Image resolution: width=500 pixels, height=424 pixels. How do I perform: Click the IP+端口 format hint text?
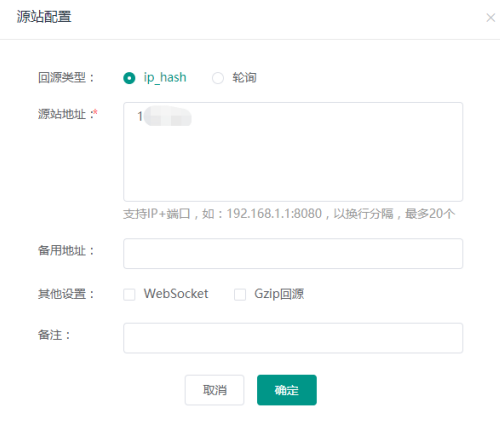point(289,214)
